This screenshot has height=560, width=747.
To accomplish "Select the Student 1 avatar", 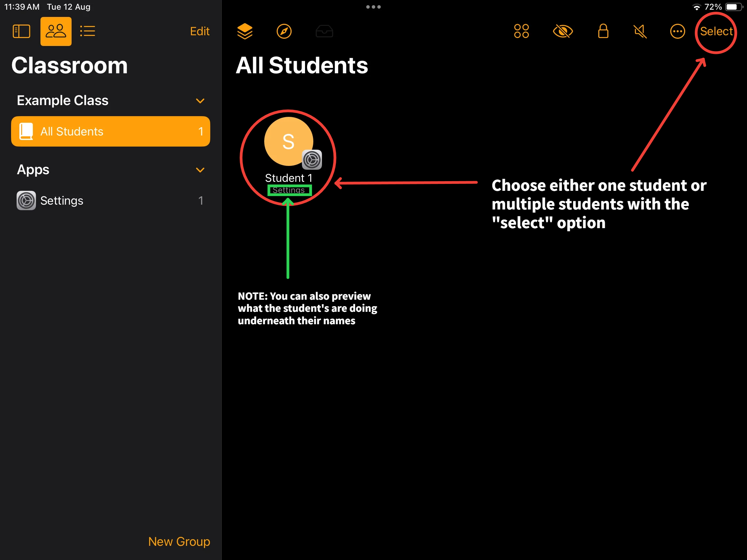I will (289, 142).
